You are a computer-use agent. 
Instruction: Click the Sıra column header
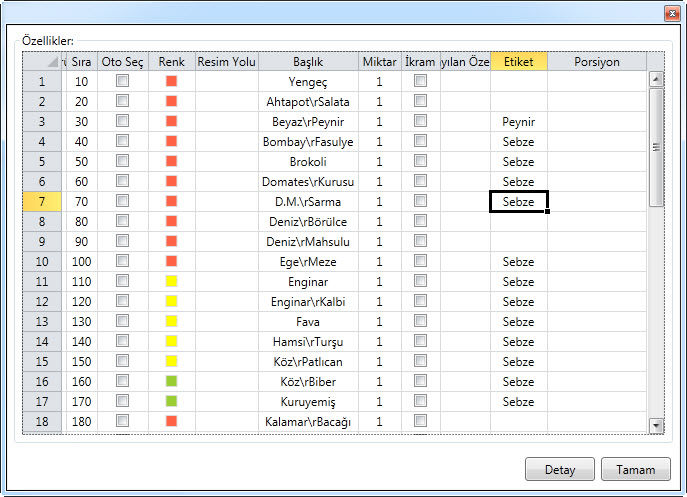point(81,61)
